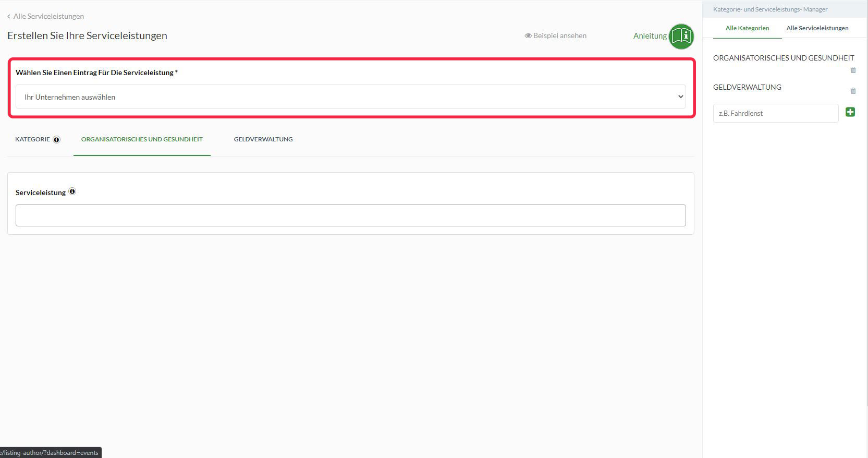Viewport: 868px width, 458px height.
Task: Click the info icon beside Serviceleistung label
Action: tap(72, 191)
